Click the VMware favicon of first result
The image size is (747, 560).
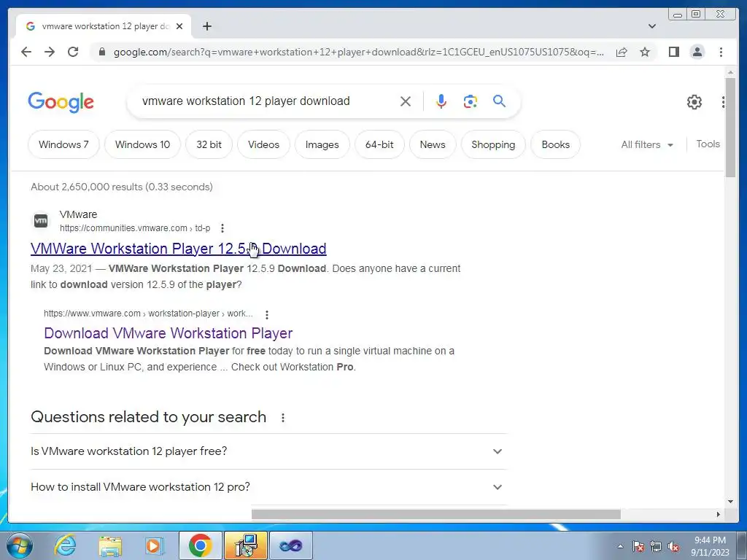[x=41, y=221]
